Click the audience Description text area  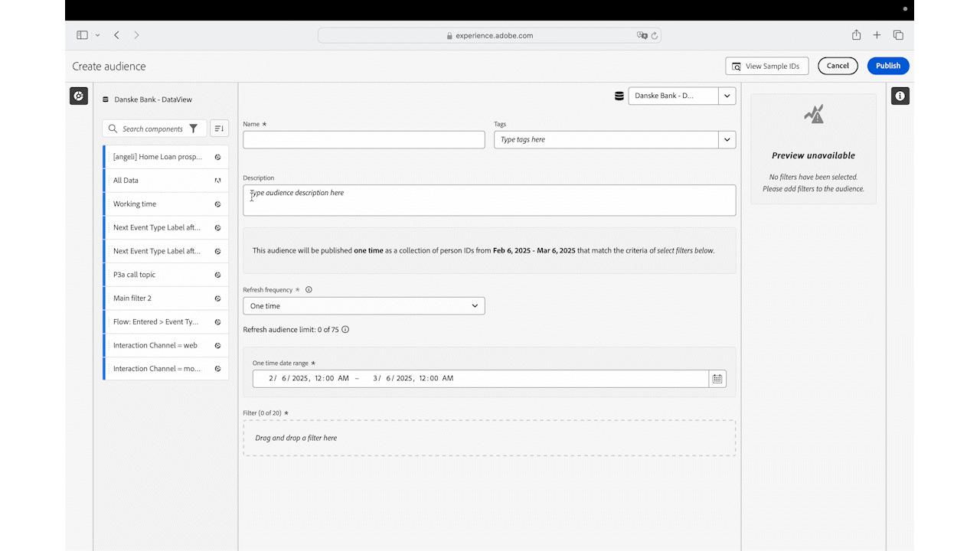point(489,200)
